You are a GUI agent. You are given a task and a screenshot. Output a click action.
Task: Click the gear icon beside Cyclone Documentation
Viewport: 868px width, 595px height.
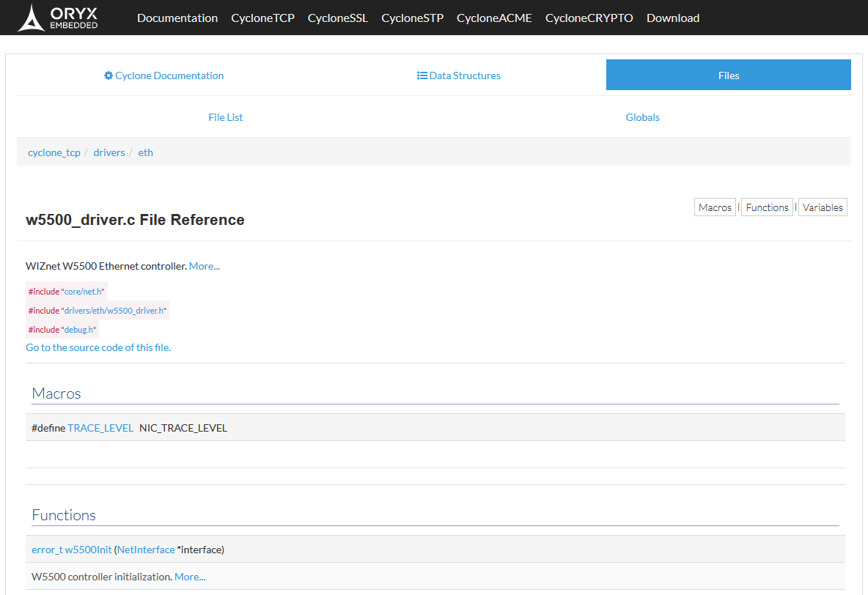click(x=108, y=75)
